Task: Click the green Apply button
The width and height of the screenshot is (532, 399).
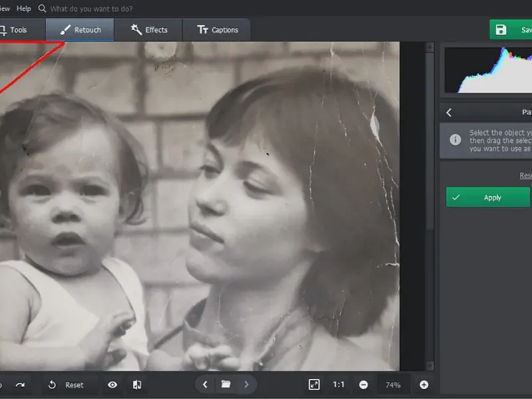Action: [x=488, y=198]
